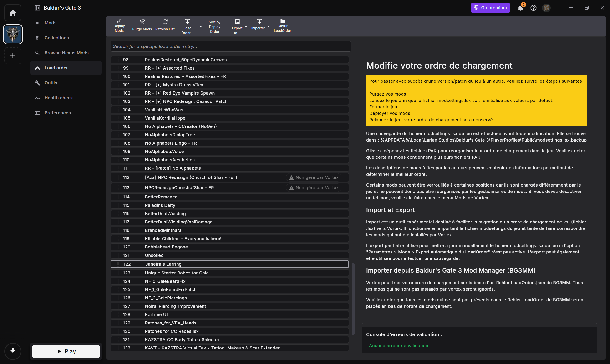The image size is (610, 364).
Task: Open Browse Nexus Mods
Action: [66, 53]
